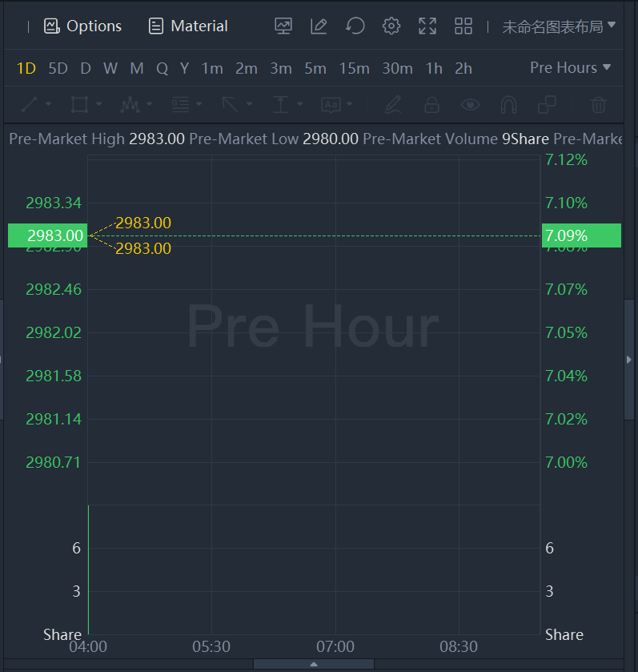Switch to the 5D timeframe tab
The width and height of the screenshot is (638, 672).
click(58, 68)
